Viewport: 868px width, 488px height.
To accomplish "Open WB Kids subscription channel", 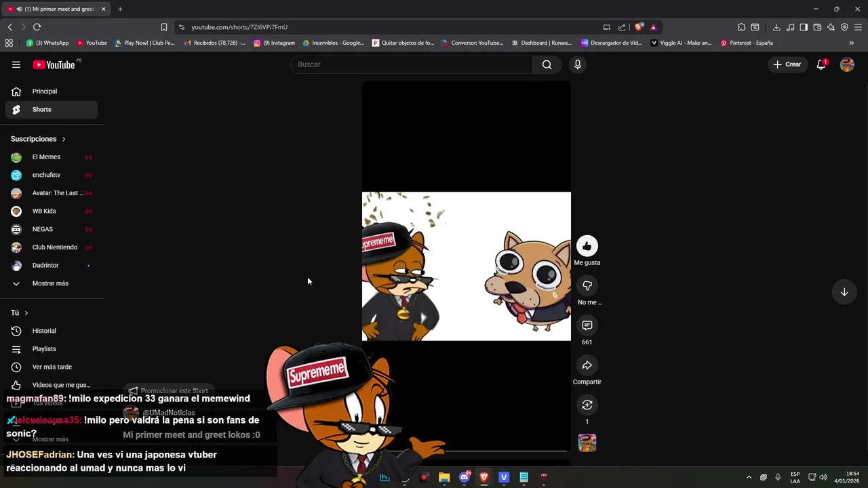I will [52, 211].
